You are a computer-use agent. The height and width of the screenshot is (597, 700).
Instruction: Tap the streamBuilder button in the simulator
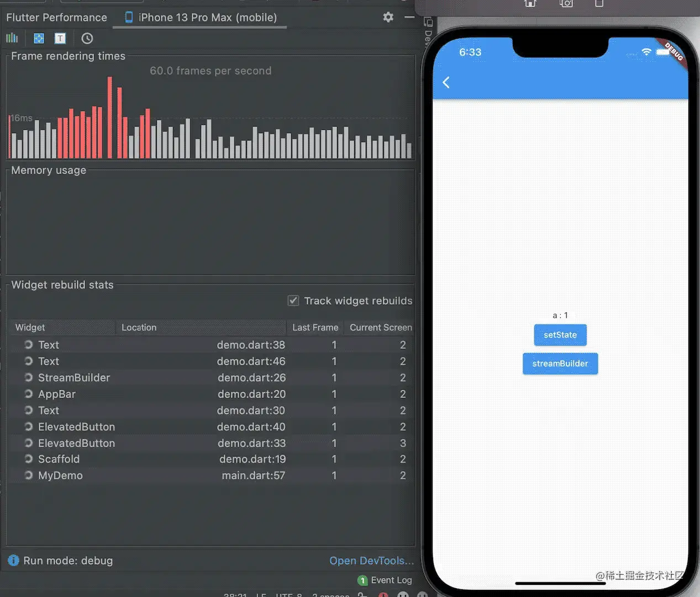click(560, 364)
